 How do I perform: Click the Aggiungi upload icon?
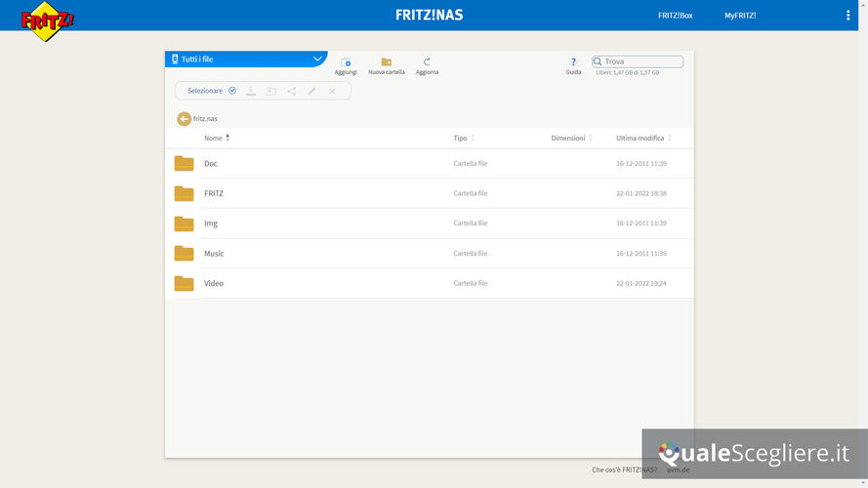(x=346, y=62)
